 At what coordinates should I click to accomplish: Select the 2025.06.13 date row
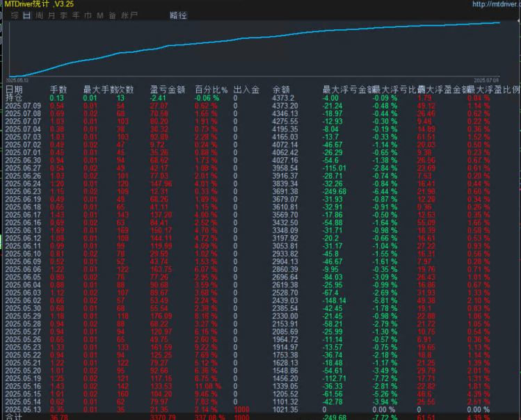pyautogui.click(x=23, y=230)
